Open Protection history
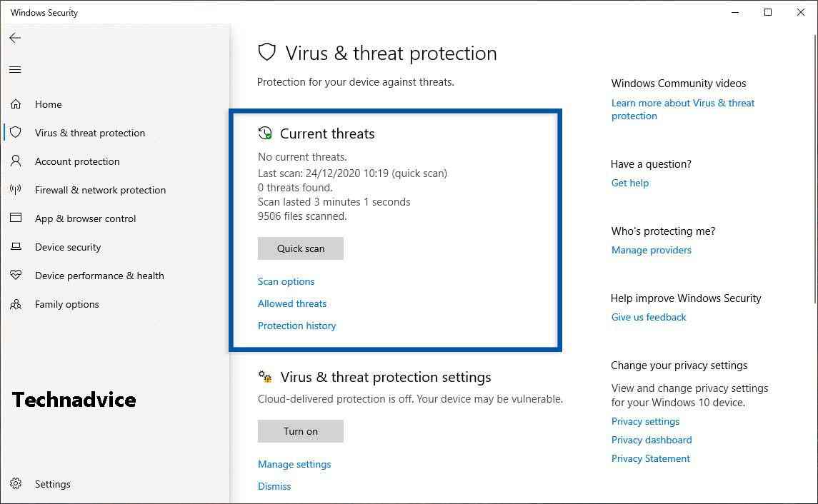818x504 pixels. tap(297, 326)
